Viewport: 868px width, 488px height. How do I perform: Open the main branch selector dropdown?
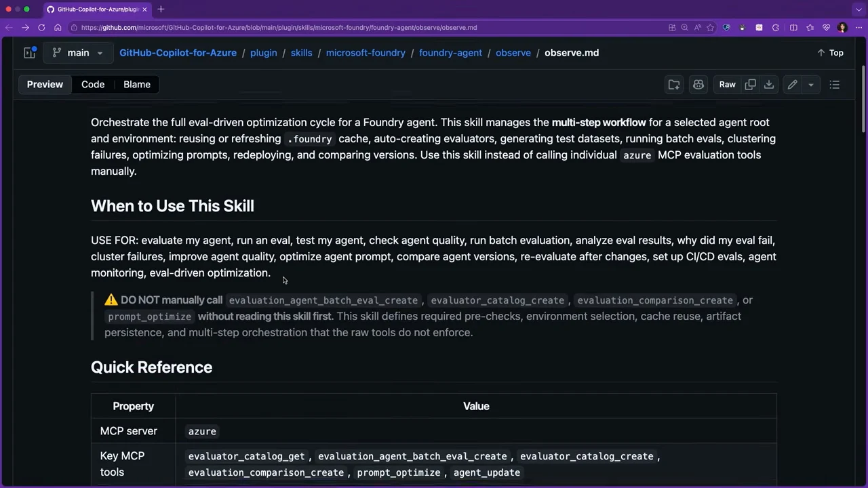[x=77, y=53]
